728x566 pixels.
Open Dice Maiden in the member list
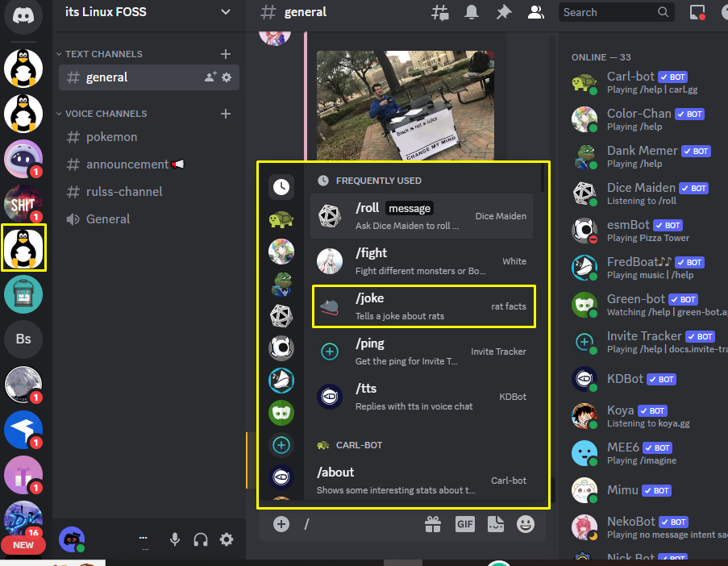(649, 194)
